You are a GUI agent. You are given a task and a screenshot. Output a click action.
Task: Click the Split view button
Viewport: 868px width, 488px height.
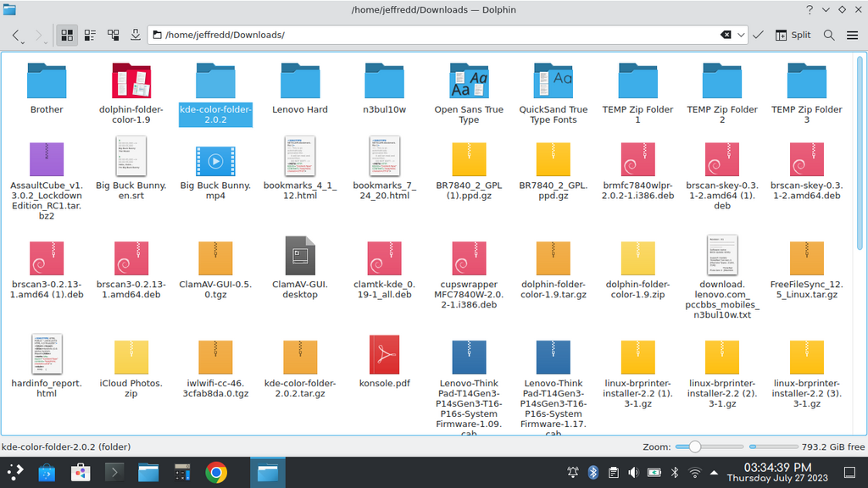[793, 35]
